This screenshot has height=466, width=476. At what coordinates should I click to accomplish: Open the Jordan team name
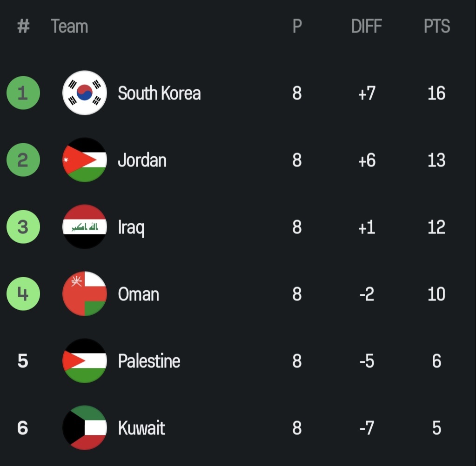coord(142,160)
